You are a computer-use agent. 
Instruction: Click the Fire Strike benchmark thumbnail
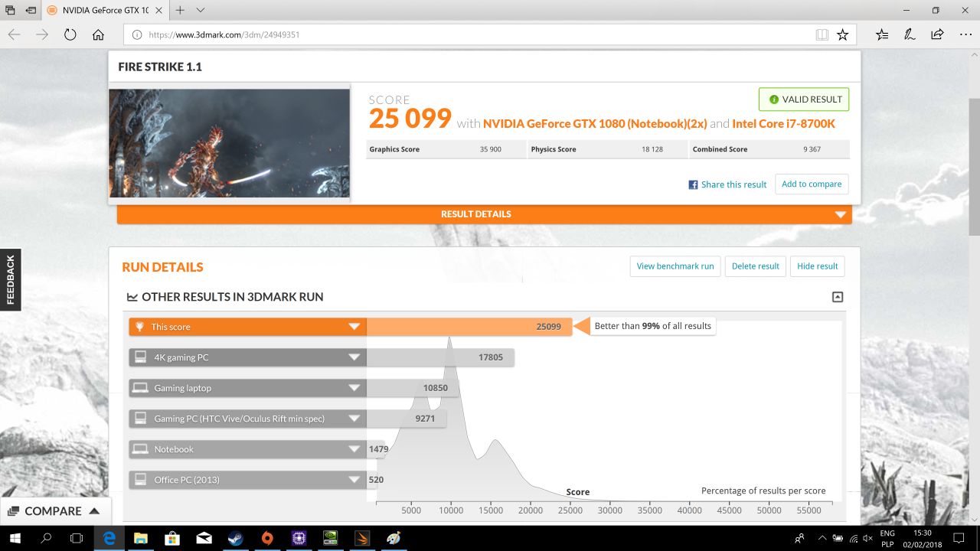point(230,143)
